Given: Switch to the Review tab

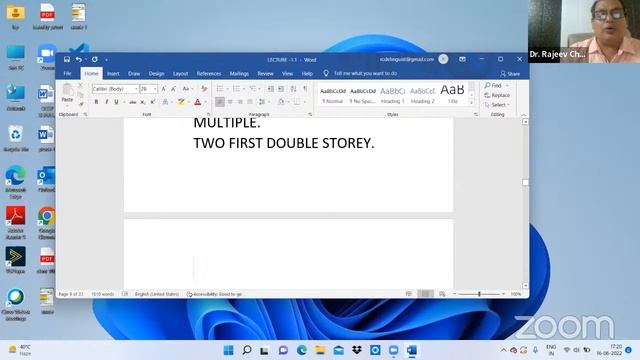Looking at the screenshot, I should pyautogui.click(x=265, y=73).
